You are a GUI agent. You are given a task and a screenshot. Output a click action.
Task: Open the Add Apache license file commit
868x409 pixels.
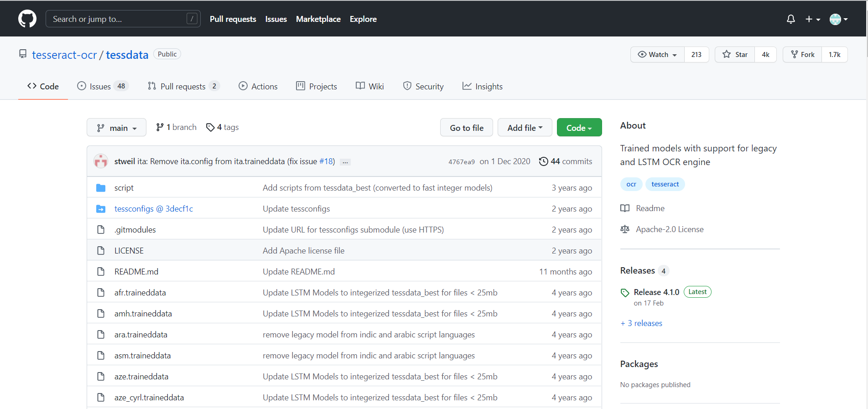304,251
